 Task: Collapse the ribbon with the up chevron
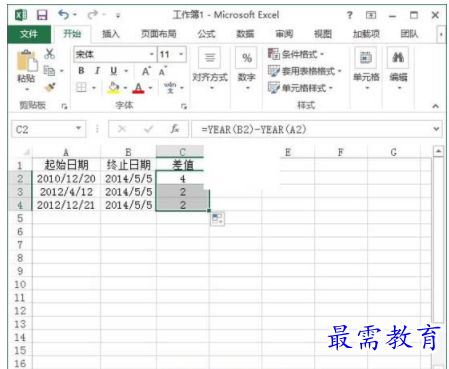point(435,106)
